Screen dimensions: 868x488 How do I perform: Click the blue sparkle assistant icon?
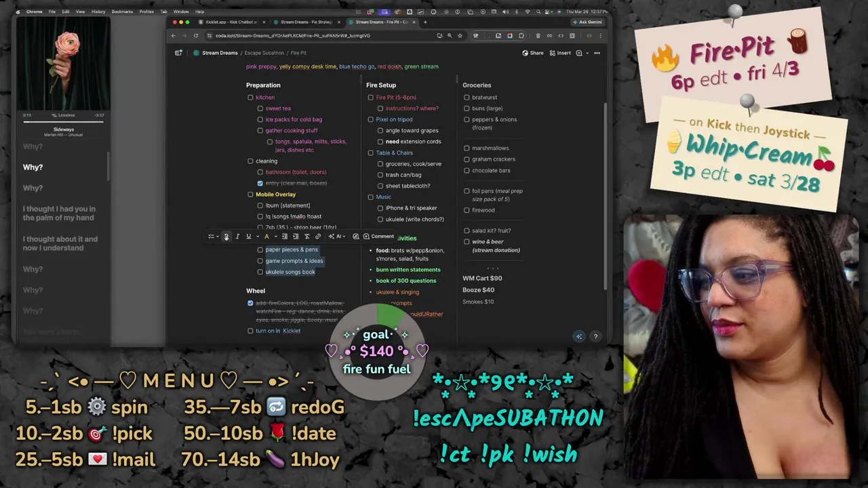tap(578, 336)
